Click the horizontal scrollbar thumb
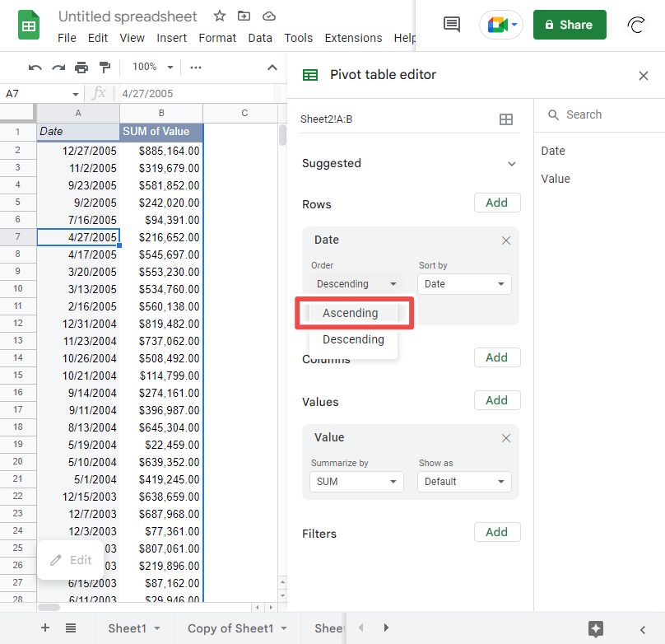The width and height of the screenshot is (665, 644). 49,607
